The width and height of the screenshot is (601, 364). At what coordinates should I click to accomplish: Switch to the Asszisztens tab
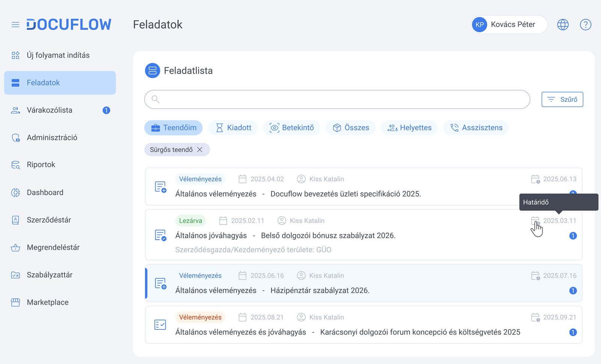[x=476, y=128]
